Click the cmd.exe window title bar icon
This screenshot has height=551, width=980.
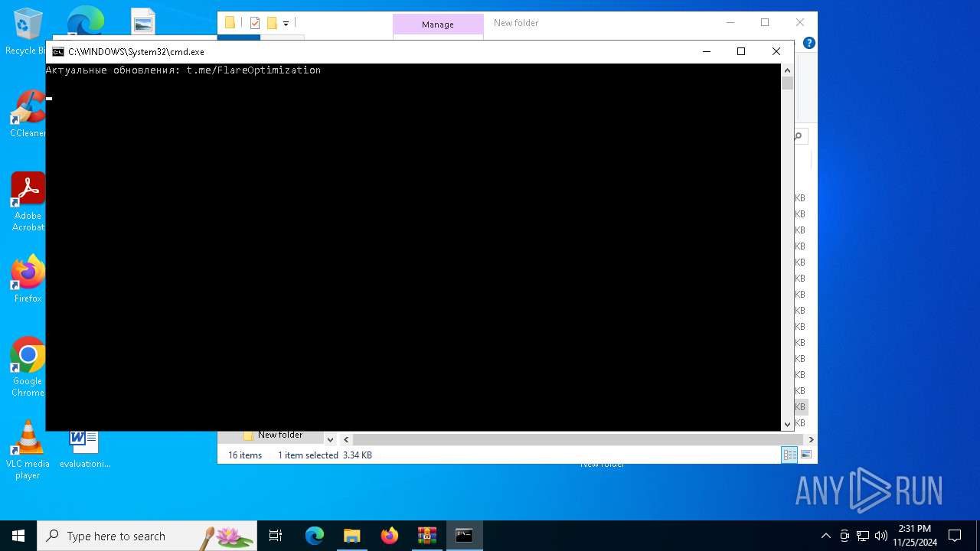coord(58,52)
